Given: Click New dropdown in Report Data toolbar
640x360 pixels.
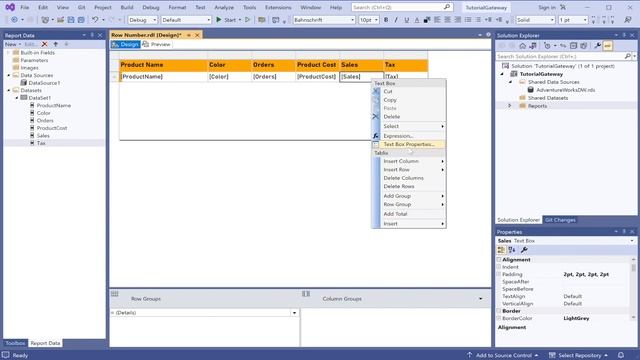Looking at the screenshot, I should (x=13, y=44).
